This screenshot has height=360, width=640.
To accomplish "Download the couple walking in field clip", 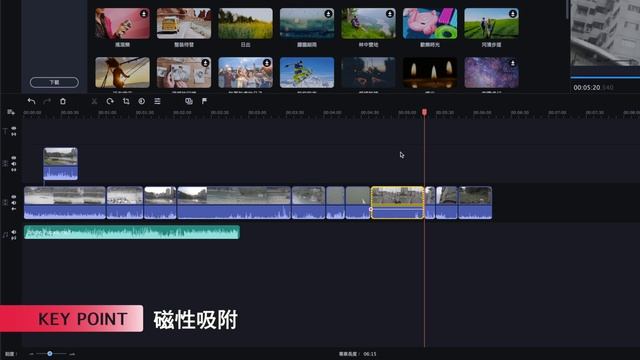I will (513, 14).
